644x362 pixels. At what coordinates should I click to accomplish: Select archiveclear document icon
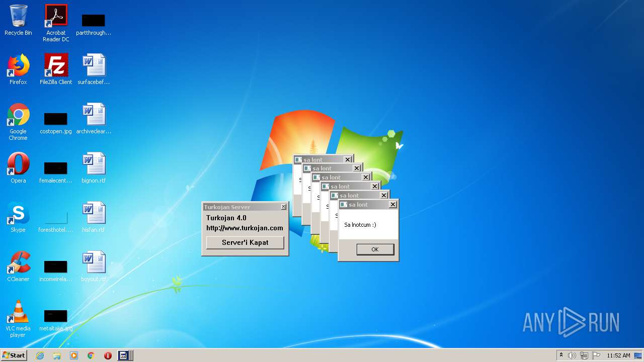pyautogui.click(x=94, y=119)
